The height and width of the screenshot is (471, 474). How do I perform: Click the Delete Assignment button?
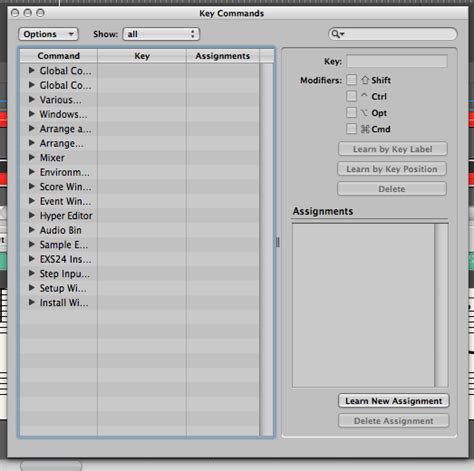[x=394, y=421]
